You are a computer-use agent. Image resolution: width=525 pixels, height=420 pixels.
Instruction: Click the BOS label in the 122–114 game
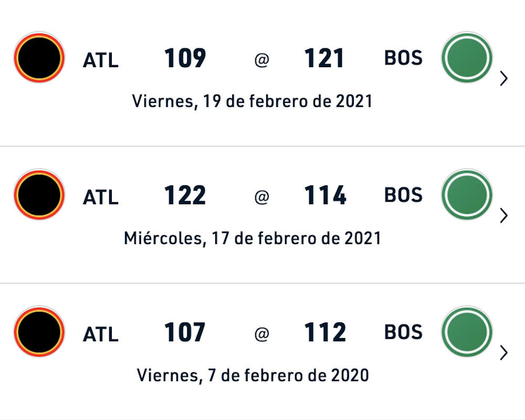point(403,195)
